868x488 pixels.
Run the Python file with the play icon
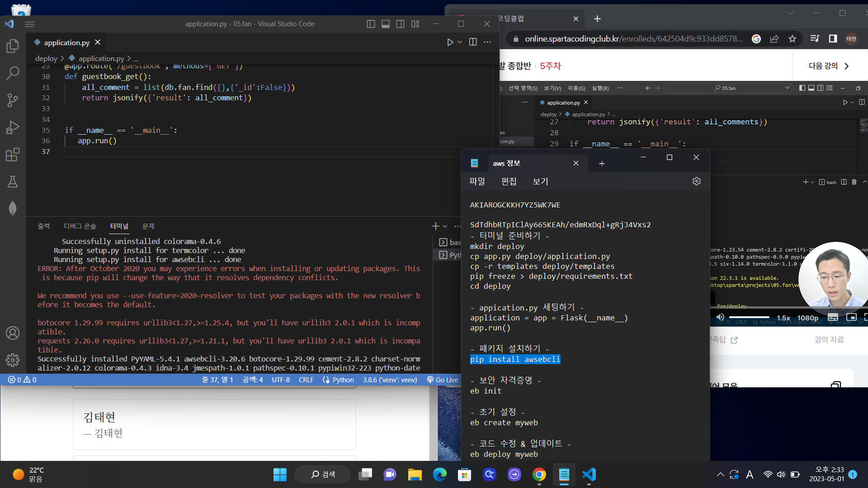coord(450,42)
